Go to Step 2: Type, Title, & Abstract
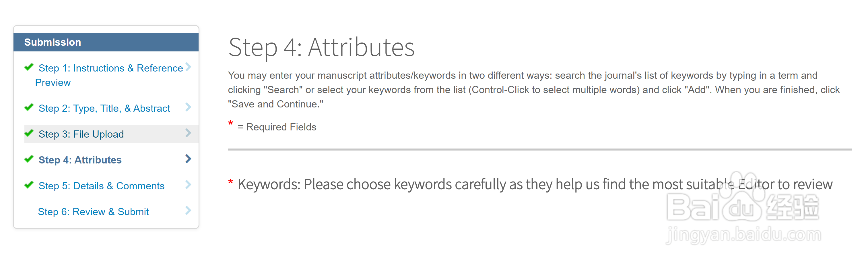The image size is (868, 264). point(104,108)
